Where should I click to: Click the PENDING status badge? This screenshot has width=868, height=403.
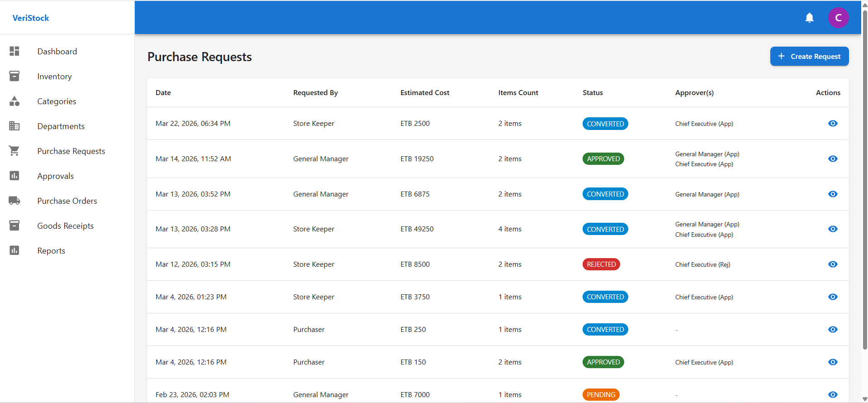click(x=601, y=395)
